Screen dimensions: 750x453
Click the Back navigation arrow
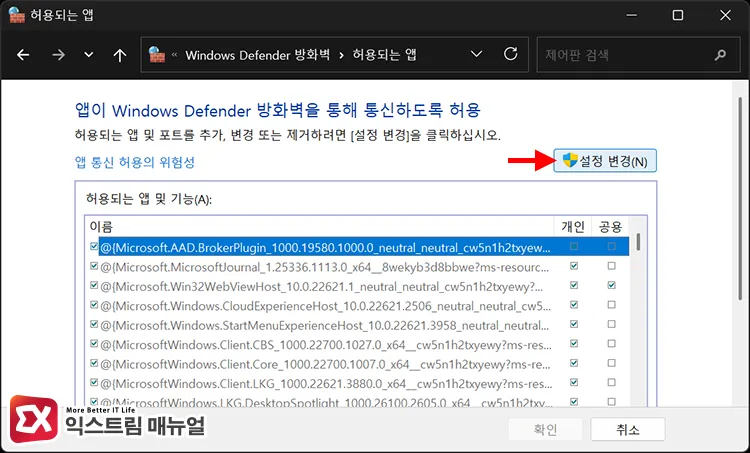click(x=23, y=55)
